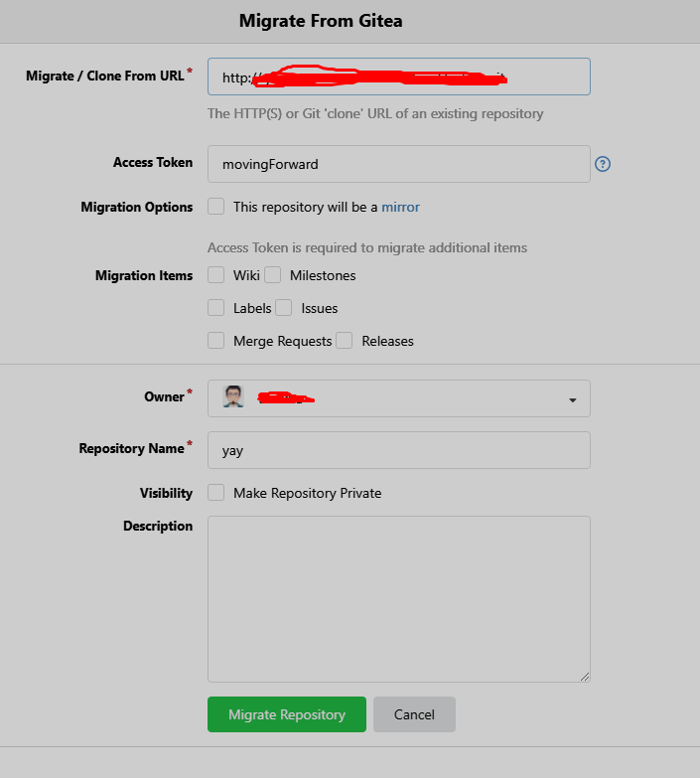
Task: Click the Repository Name field containing yay
Action: pos(398,450)
